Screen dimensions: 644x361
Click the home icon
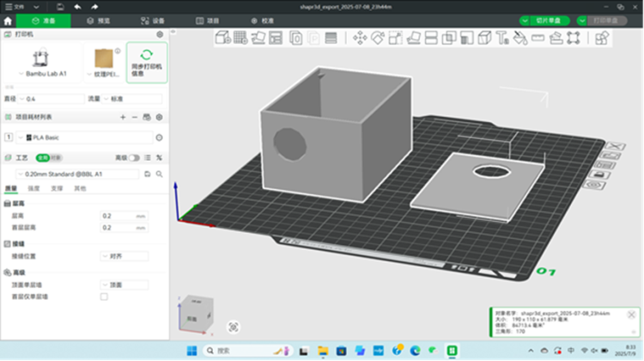tap(9, 20)
